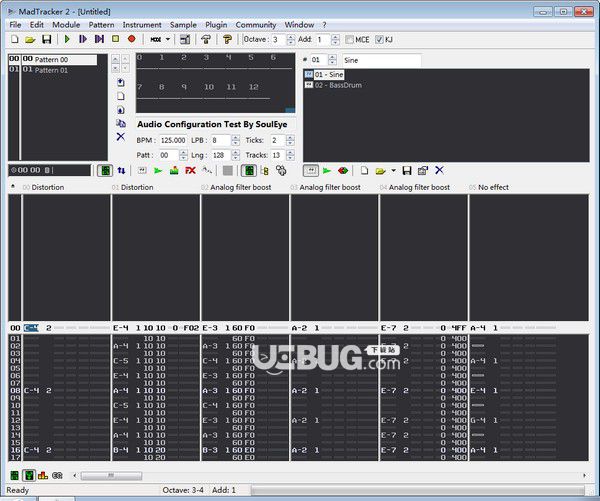The width and height of the screenshot is (600, 501).
Task: Adjust the instrument number 01 spinner
Action: 333,60
